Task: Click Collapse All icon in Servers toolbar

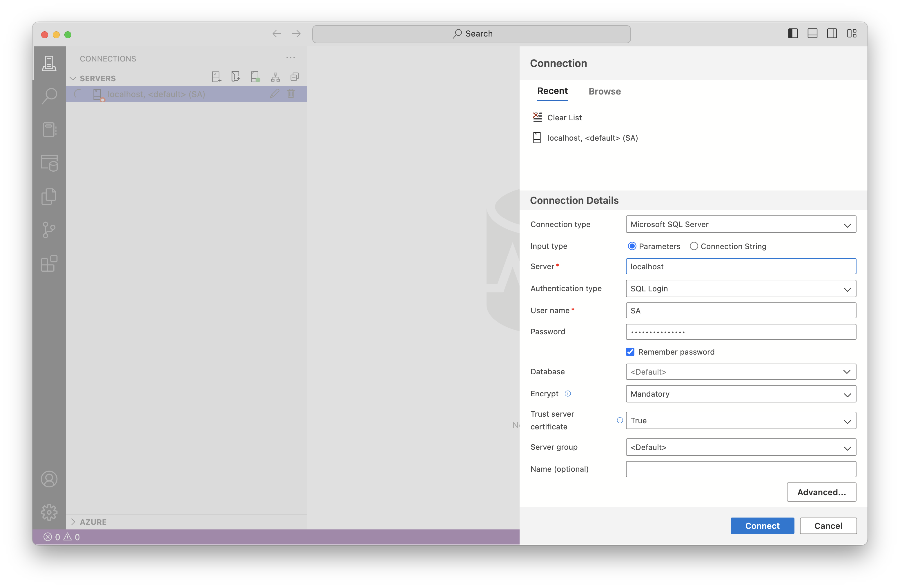Action: click(295, 77)
